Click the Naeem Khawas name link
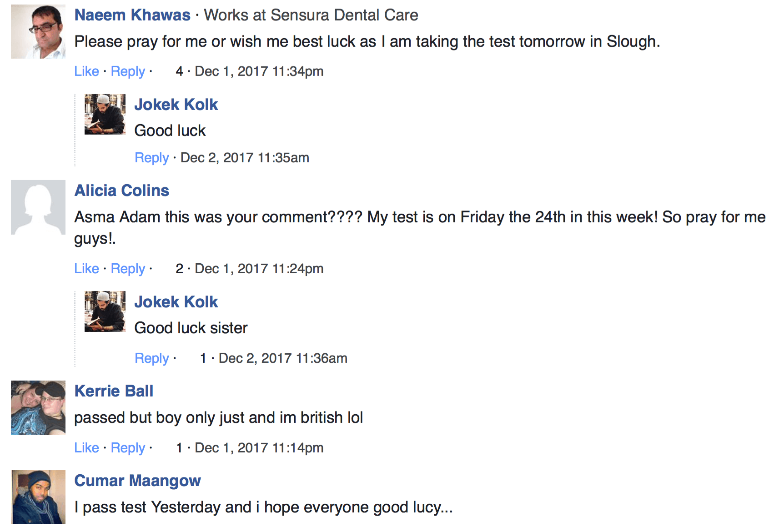The image size is (784, 532). point(132,15)
